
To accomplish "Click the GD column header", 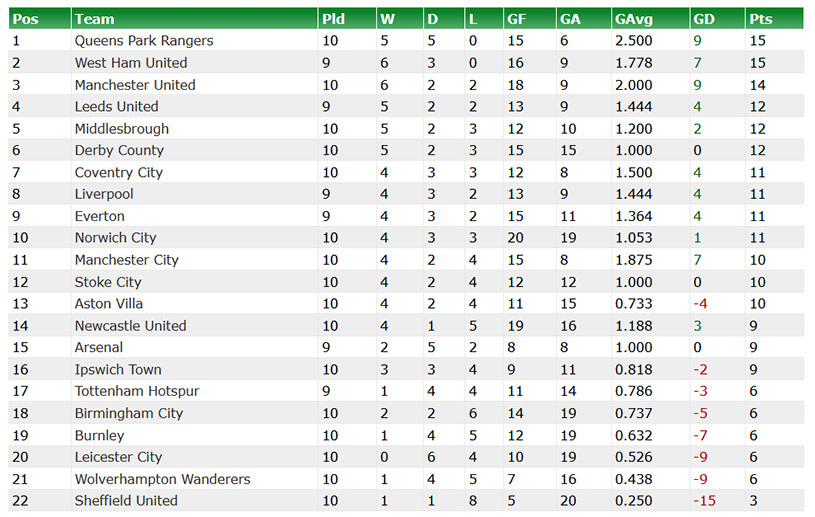I will (x=704, y=19).
